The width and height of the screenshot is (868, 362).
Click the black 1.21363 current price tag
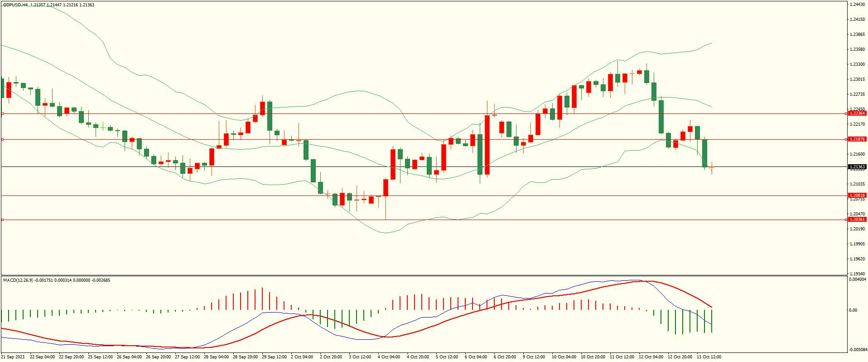[857, 167]
